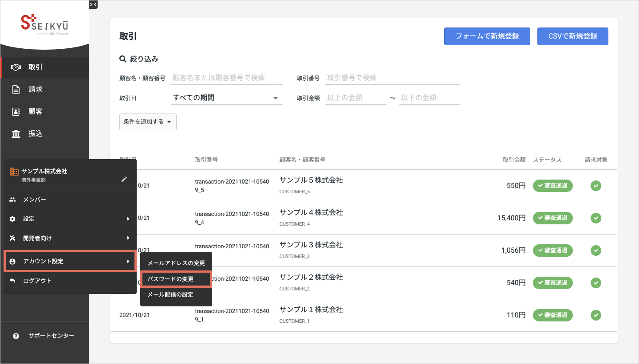
Task: Toggle 請求対象 checkmark for サンプル３株式会社
Action: point(596,250)
